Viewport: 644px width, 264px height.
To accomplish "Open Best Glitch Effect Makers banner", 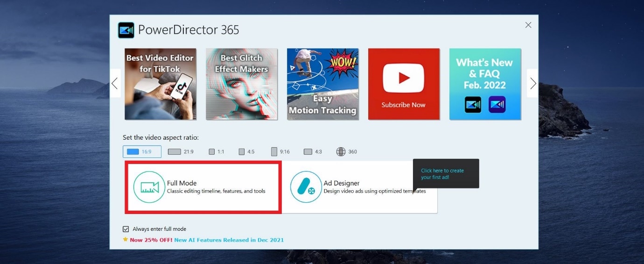I will [x=242, y=84].
